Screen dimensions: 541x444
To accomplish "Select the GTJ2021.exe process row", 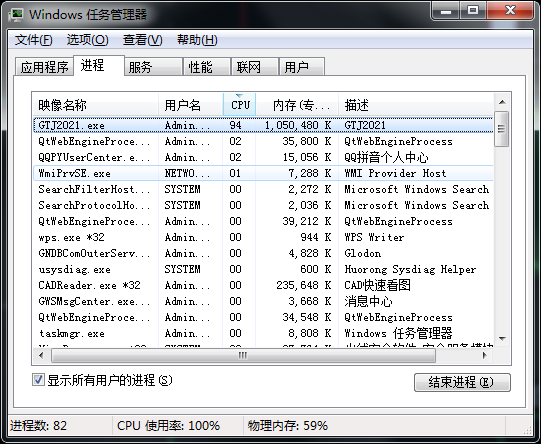I will click(263, 125).
